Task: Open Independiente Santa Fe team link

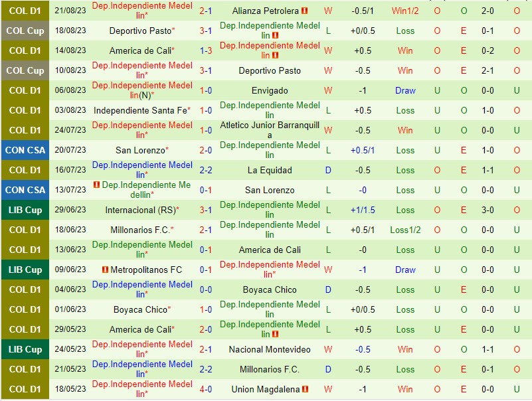Action: point(140,111)
